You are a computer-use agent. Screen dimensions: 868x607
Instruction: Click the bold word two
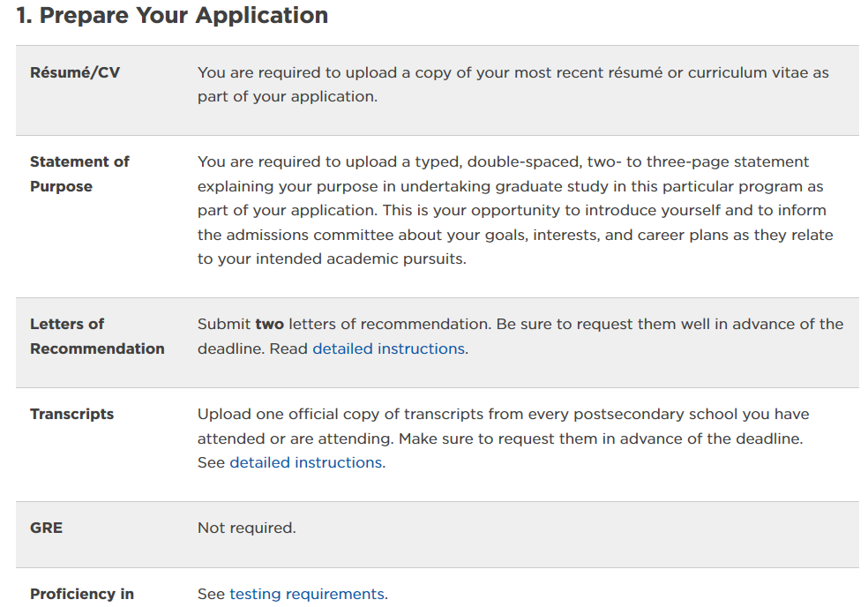pos(270,324)
